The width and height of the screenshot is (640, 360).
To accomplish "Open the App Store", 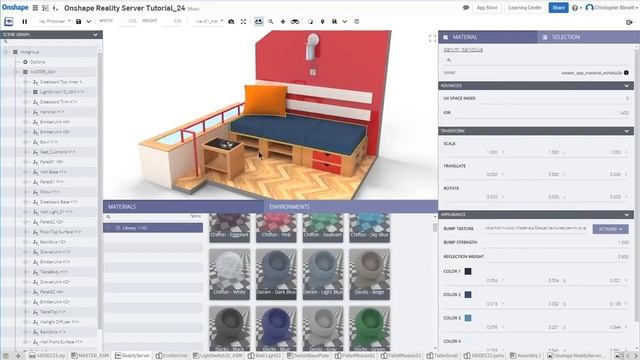I will coord(487,8).
